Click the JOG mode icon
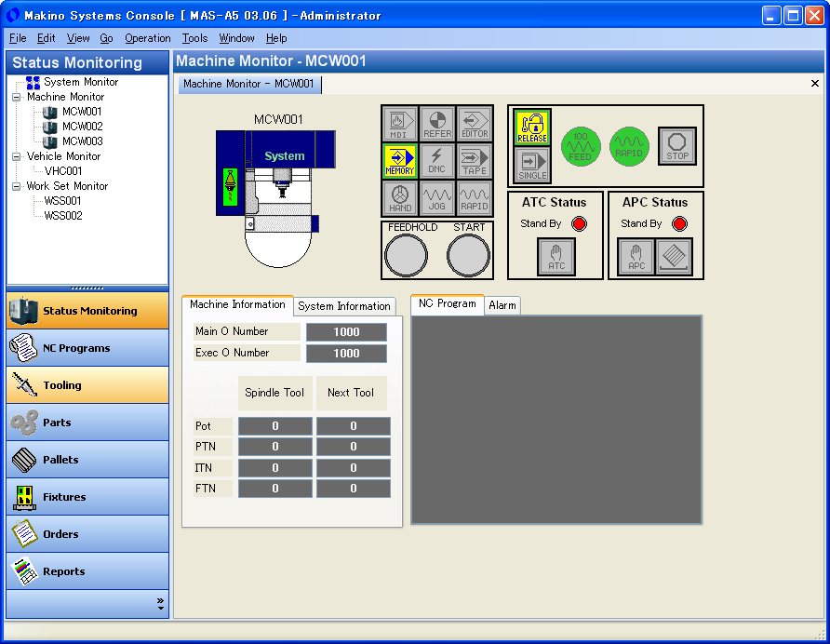This screenshot has height=644, width=830. 437,198
